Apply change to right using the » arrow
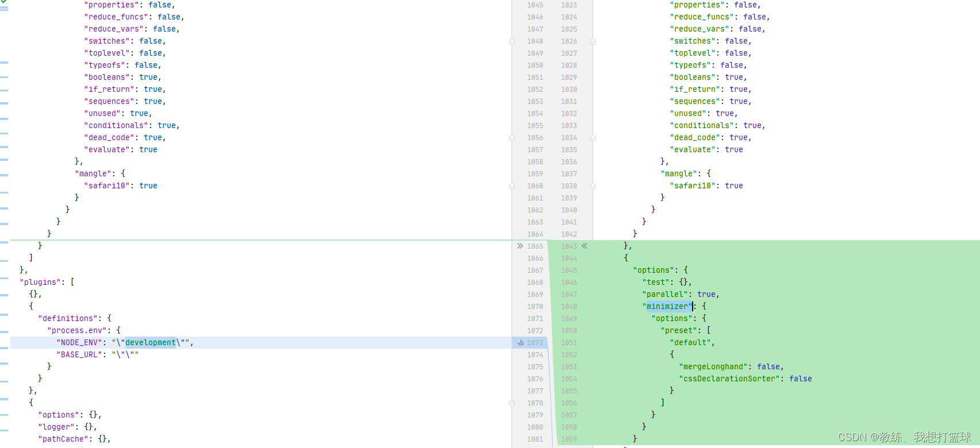 click(x=520, y=246)
